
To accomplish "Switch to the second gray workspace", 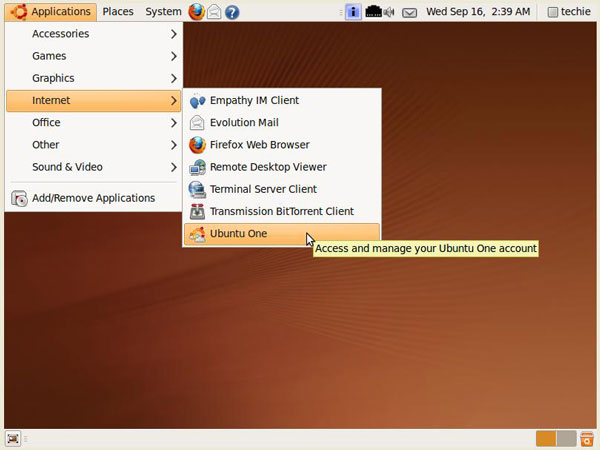I will pyautogui.click(x=567, y=439).
